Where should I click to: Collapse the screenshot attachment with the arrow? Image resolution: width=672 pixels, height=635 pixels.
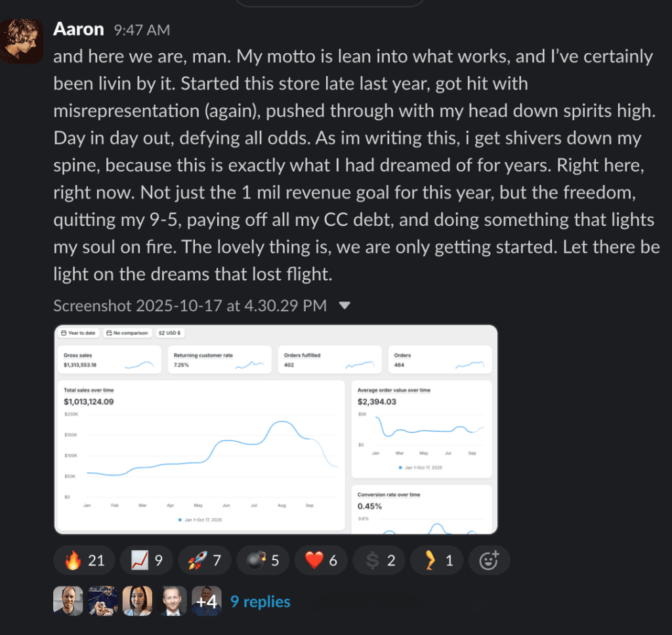click(344, 306)
